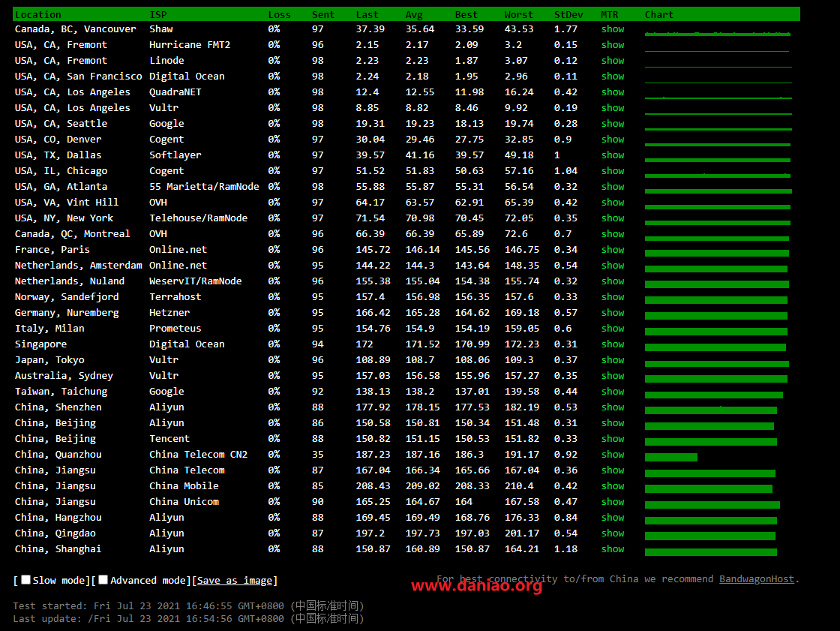Viewport: 840px width, 631px height.
Task: Show MTR for Seattle Google row
Action: [x=612, y=124]
